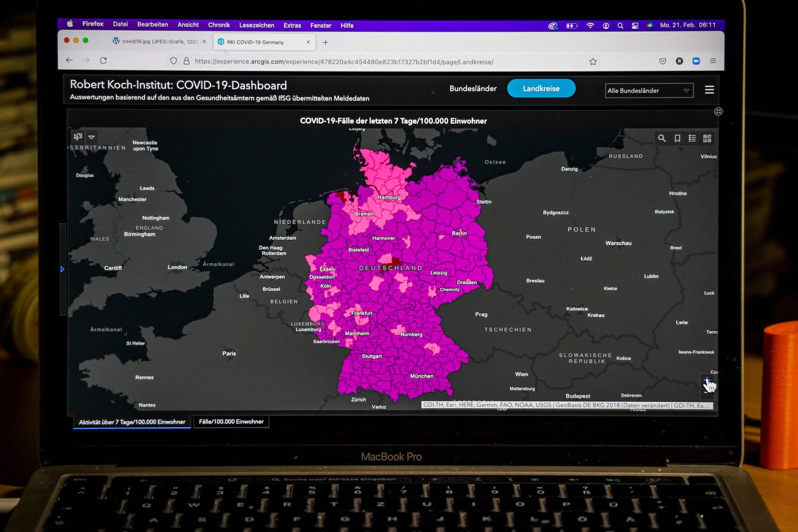Open the Ansicht menu
798x532 pixels.
tap(188, 25)
